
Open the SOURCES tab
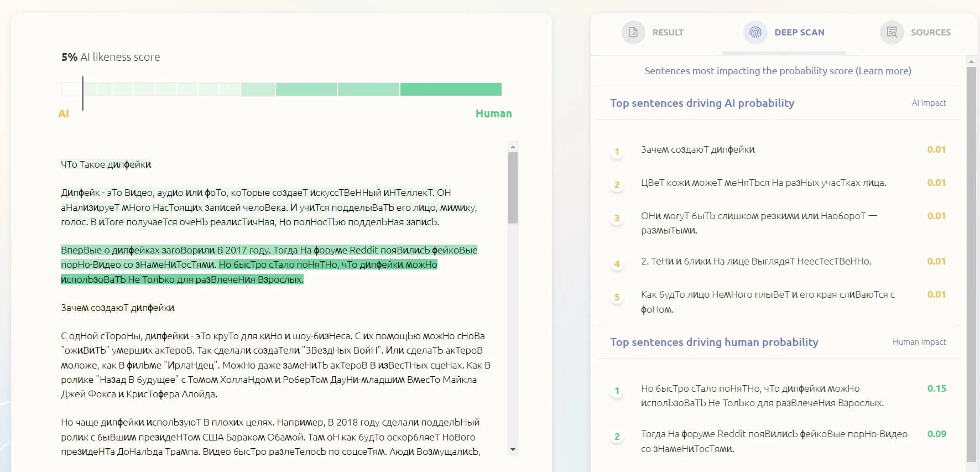[x=930, y=33]
